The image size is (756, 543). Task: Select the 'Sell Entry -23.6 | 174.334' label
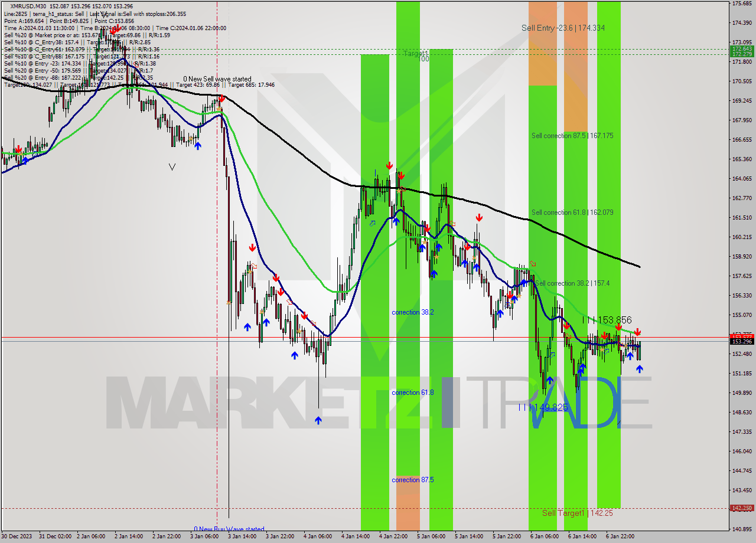tap(563, 28)
